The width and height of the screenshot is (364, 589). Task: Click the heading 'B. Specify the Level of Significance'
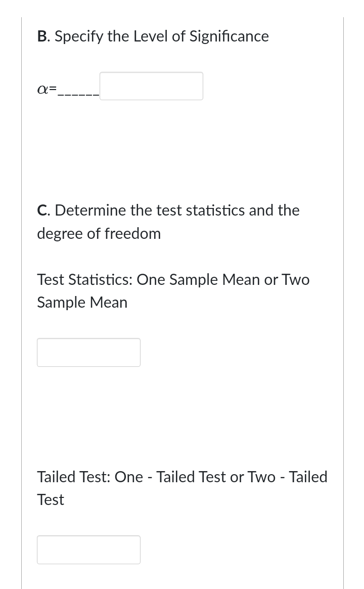(153, 36)
